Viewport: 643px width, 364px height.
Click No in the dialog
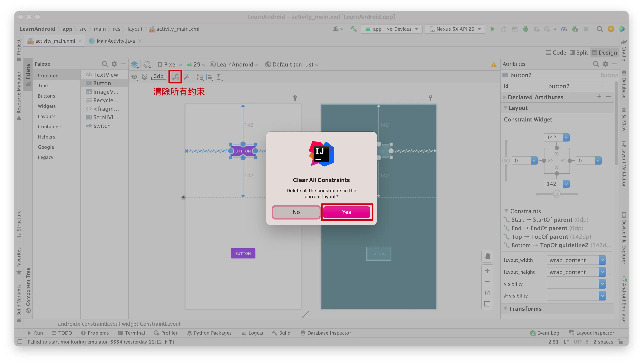[296, 212]
